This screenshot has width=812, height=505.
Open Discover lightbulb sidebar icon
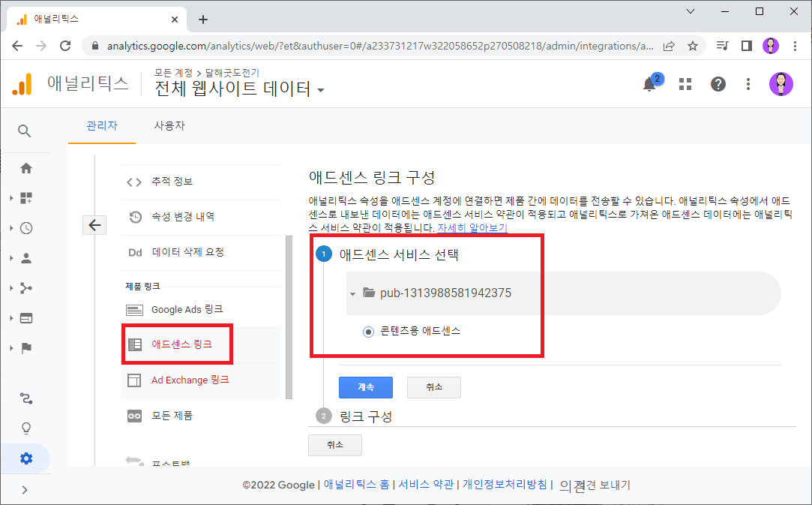[26, 428]
